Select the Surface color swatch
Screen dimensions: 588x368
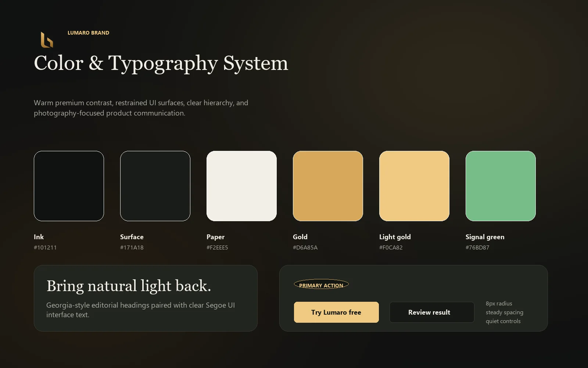pos(155,186)
